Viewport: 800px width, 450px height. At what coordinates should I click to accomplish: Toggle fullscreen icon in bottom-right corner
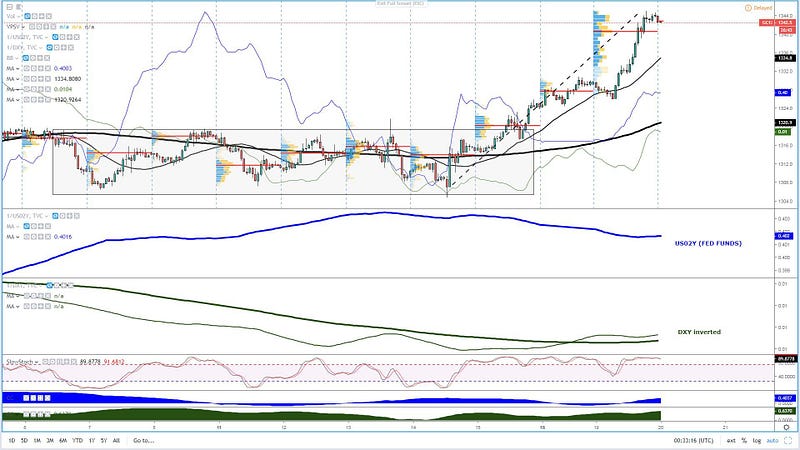coord(788,440)
